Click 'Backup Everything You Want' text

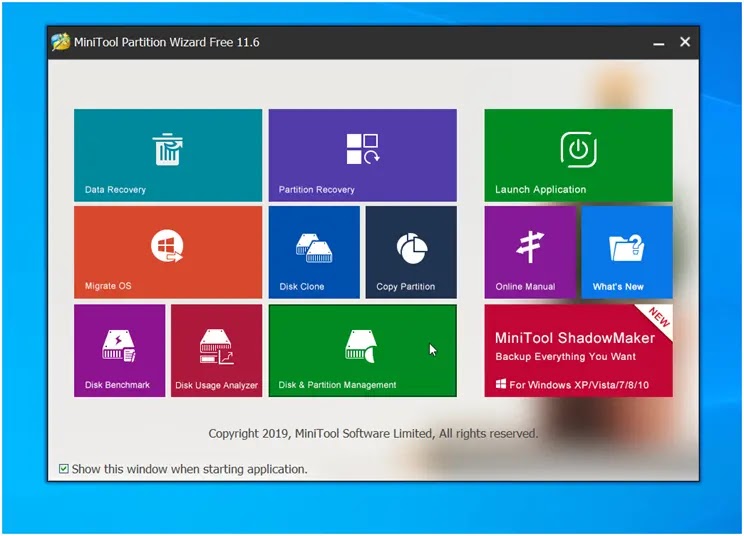566,357
